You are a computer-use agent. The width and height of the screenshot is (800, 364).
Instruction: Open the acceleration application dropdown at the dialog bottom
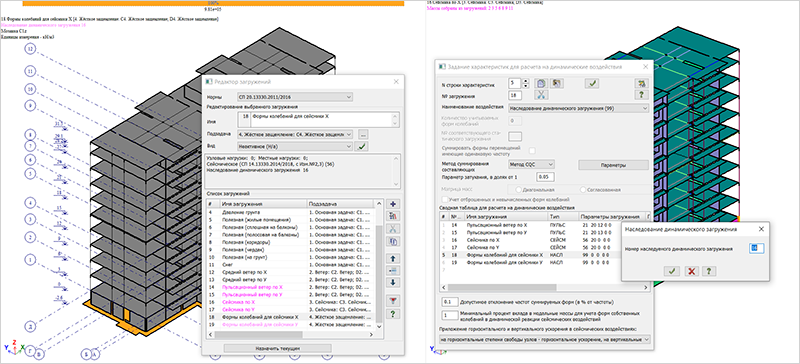545,339
